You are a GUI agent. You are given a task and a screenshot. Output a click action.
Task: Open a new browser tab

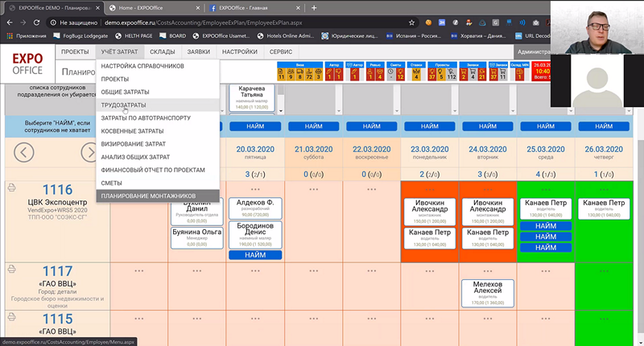tap(314, 8)
